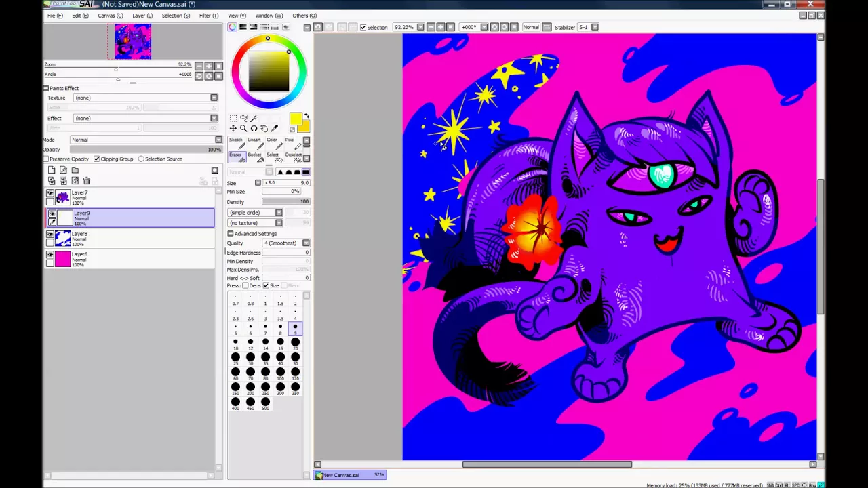The image size is (868, 488).
Task: Select brush size preset 9
Action: (295, 329)
